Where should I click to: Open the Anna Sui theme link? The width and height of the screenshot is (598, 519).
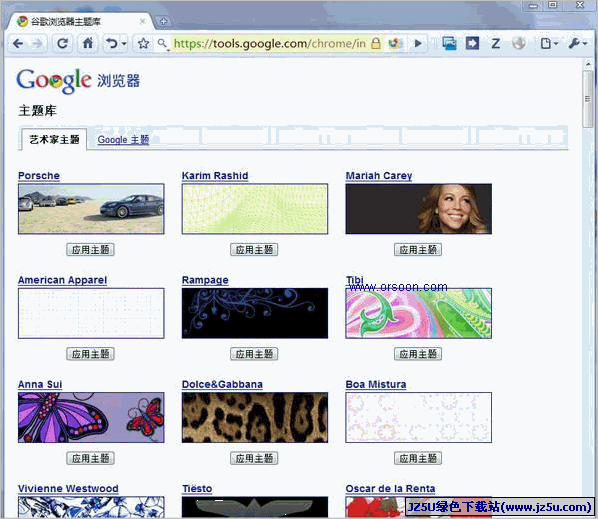click(40, 384)
